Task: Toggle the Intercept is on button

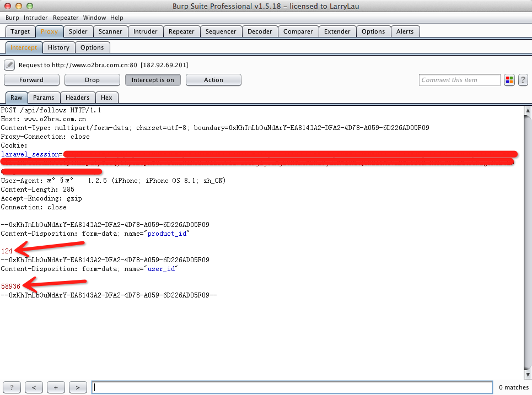Action: pos(153,80)
